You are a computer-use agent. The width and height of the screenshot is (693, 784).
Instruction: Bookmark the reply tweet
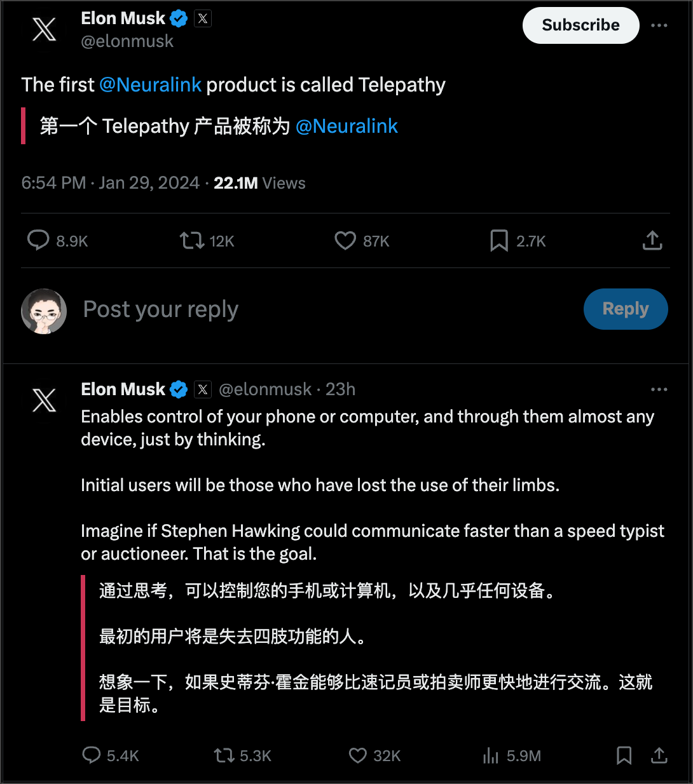pos(624,755)
